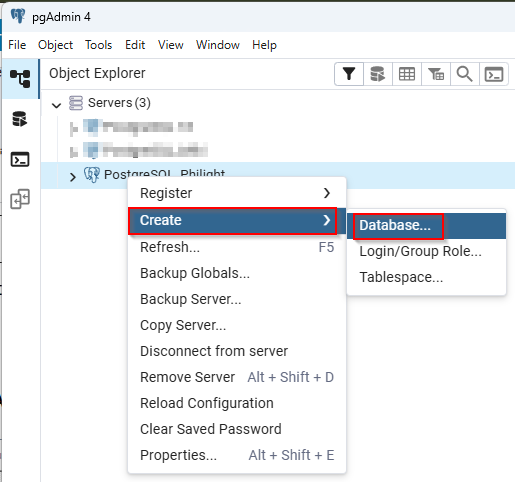This screenshot has height=482, width=515.
Task: Collapse the Servers (3) tree node
Action: tap(57, 106)
